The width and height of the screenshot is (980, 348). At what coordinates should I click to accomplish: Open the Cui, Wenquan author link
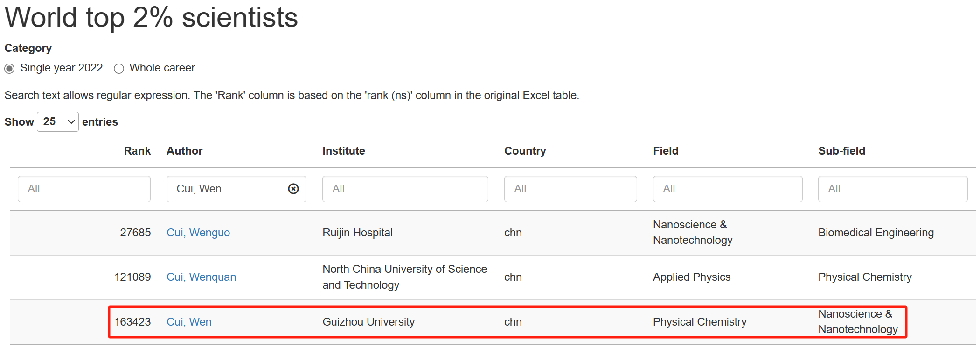[x=201, y=277]
